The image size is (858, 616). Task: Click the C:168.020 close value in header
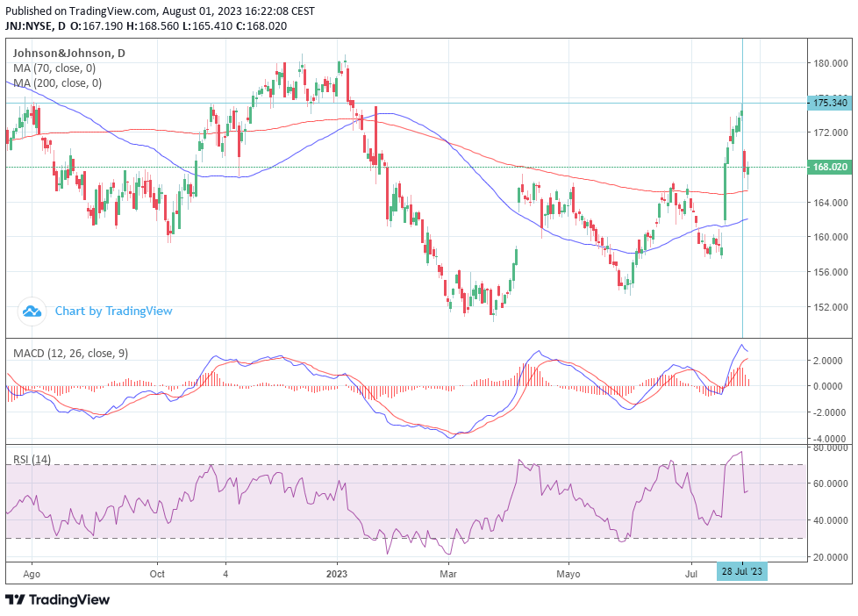click(x=261, y=25)
